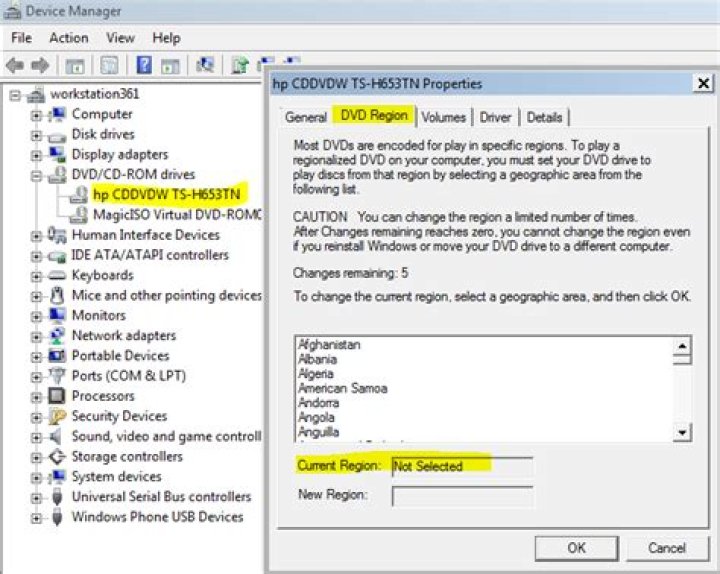Toggle the show/hide action pane icon

170,66
